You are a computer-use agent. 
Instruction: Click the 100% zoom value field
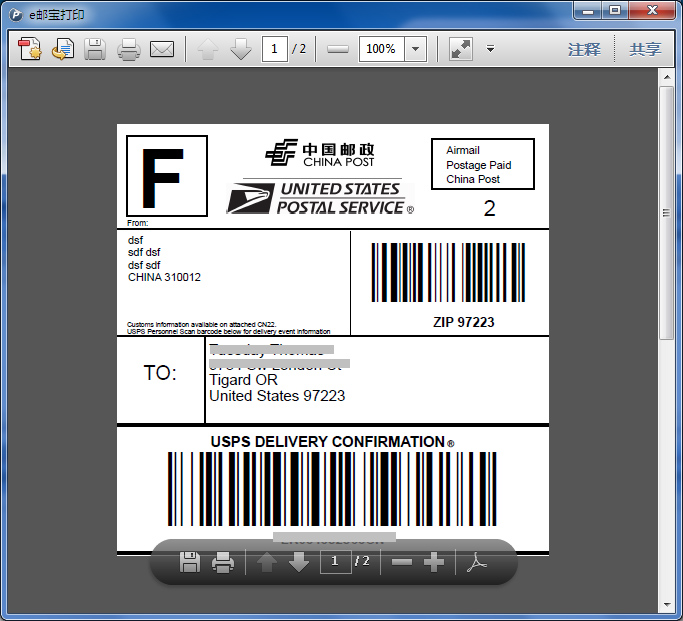382,49
